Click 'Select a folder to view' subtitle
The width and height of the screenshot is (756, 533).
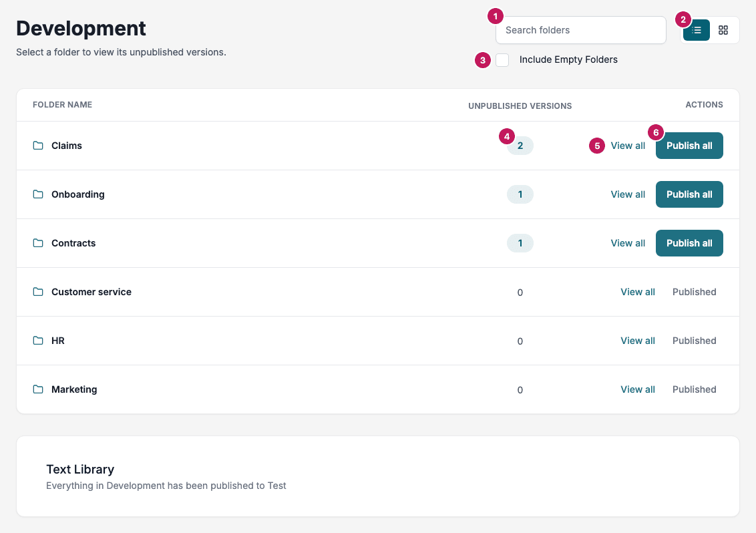coord(121,52)
